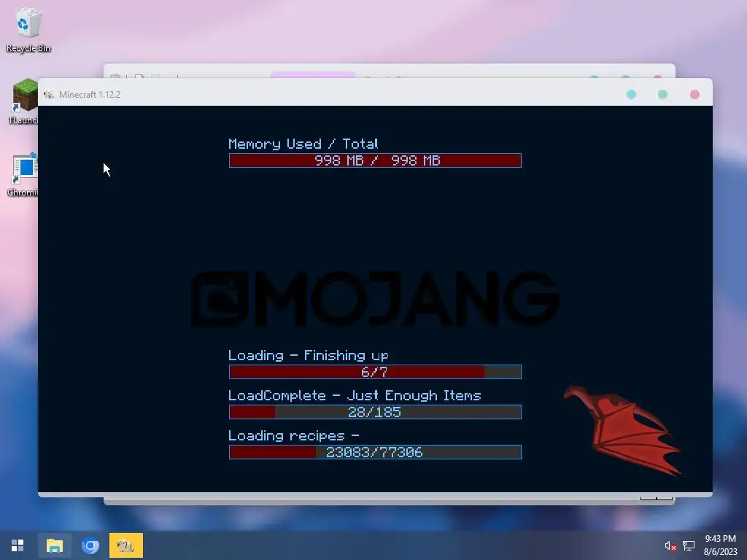Open the Recycle Bin desktop icon
The height and width of the screenshot is (560, 747).
tap(28, 29)
